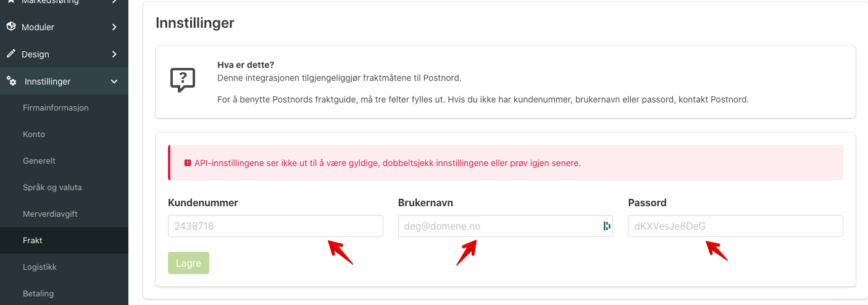Click the Innstillinger gears icon
The width and height of the screenshot is (868, 305).
click(x=11, y=81)
